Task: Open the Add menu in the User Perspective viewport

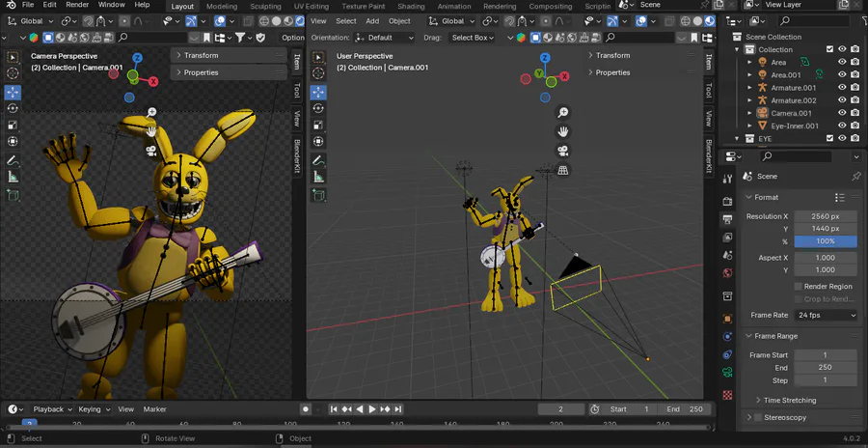Action: click(x=372, y=21)
